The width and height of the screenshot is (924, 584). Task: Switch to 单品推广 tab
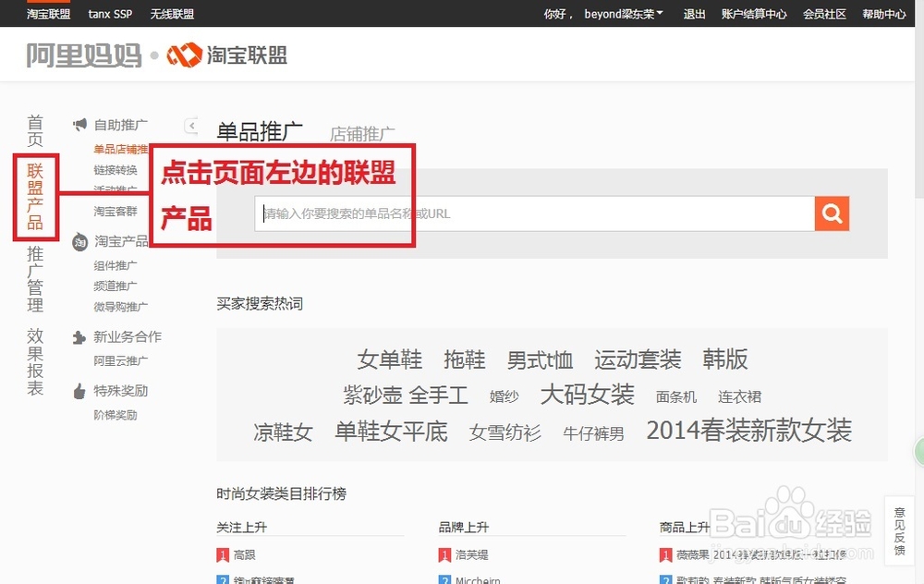[x=260, y=131]
